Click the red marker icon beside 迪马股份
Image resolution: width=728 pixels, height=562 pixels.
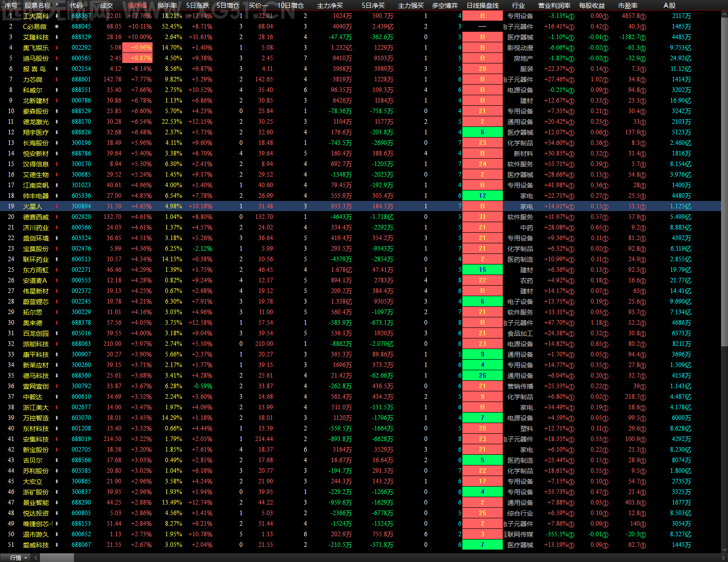point(57,58)
